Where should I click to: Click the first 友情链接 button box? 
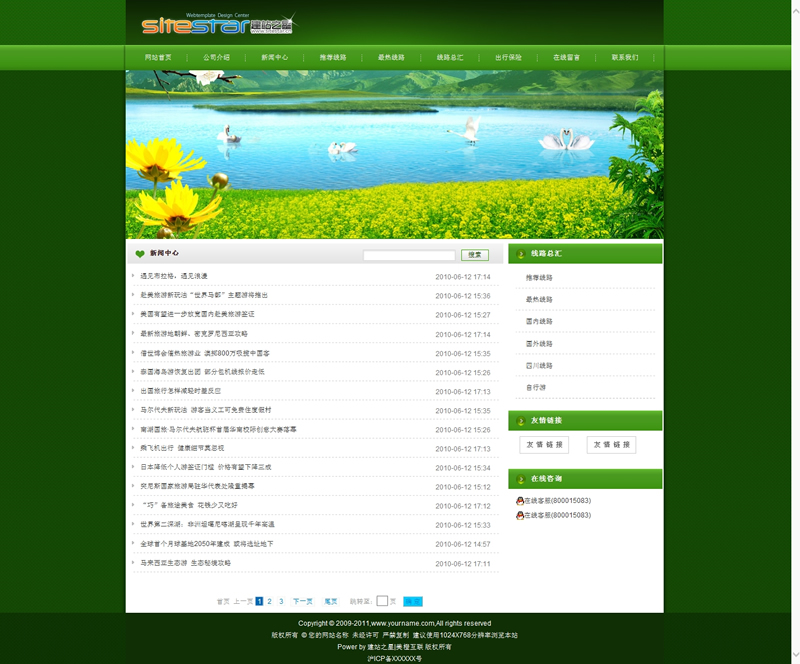click(x=544, y=445)
